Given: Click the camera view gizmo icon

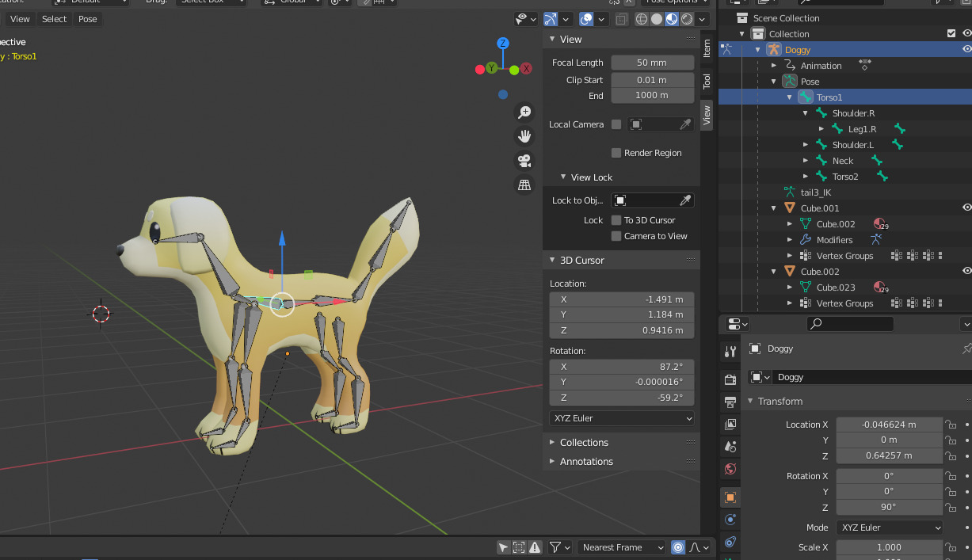Looking at the screenshot, I should [x=524, y=161].
